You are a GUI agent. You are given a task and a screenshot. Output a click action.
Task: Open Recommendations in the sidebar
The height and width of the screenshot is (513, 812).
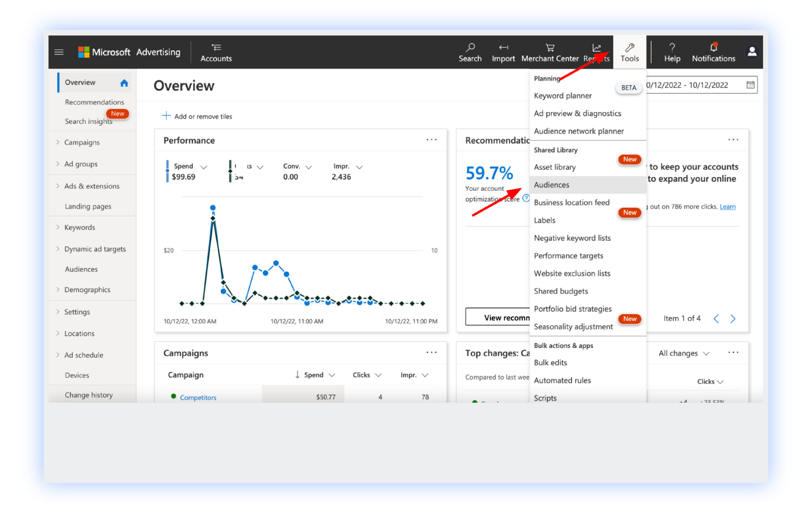coord(95,102)
